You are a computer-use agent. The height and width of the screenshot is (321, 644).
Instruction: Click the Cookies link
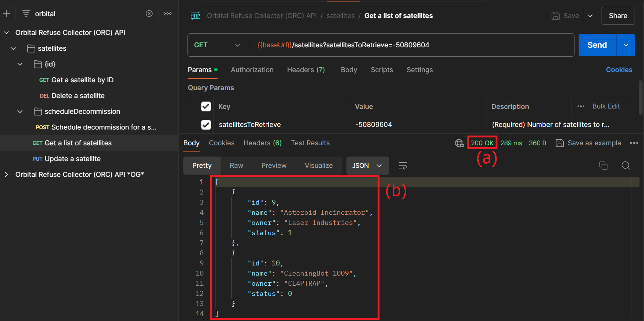[x=619, y=70]
